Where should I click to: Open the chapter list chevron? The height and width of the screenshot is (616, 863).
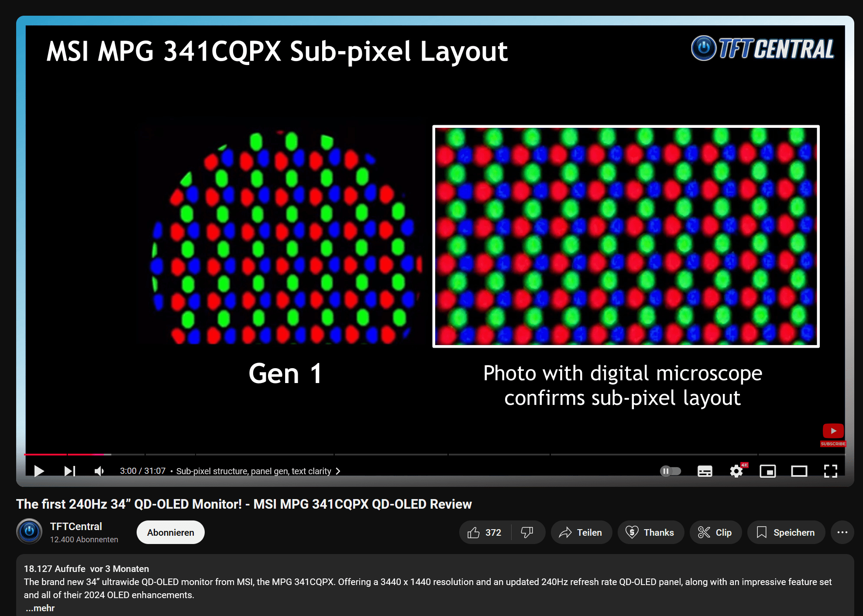coord(338,471)
